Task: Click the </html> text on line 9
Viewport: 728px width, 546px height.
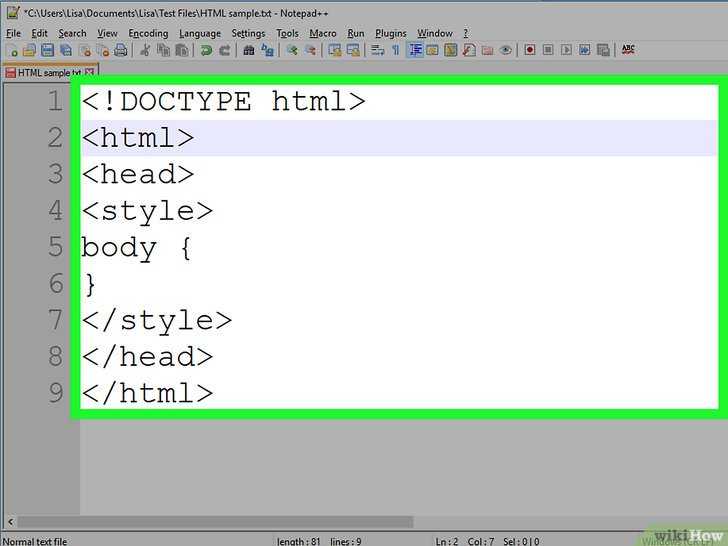Action: 147,393
